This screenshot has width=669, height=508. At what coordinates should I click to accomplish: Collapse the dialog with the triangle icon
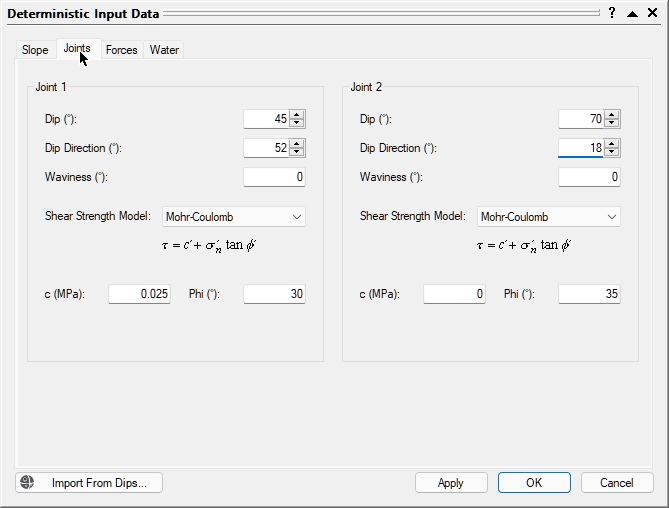click(632, 14)
